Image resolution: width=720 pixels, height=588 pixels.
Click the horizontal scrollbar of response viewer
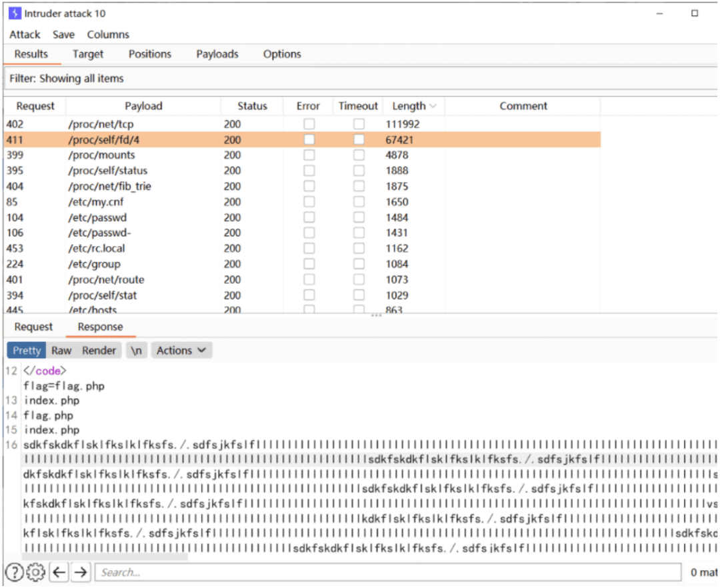point(105,556)
